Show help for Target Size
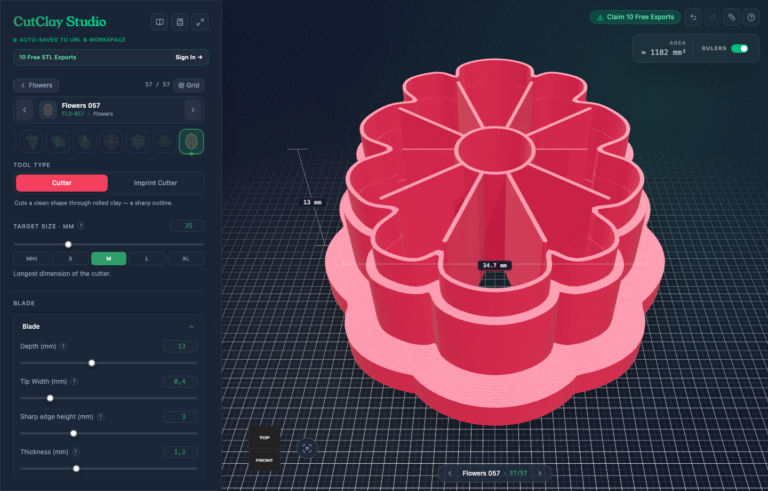 coord(81,226)
